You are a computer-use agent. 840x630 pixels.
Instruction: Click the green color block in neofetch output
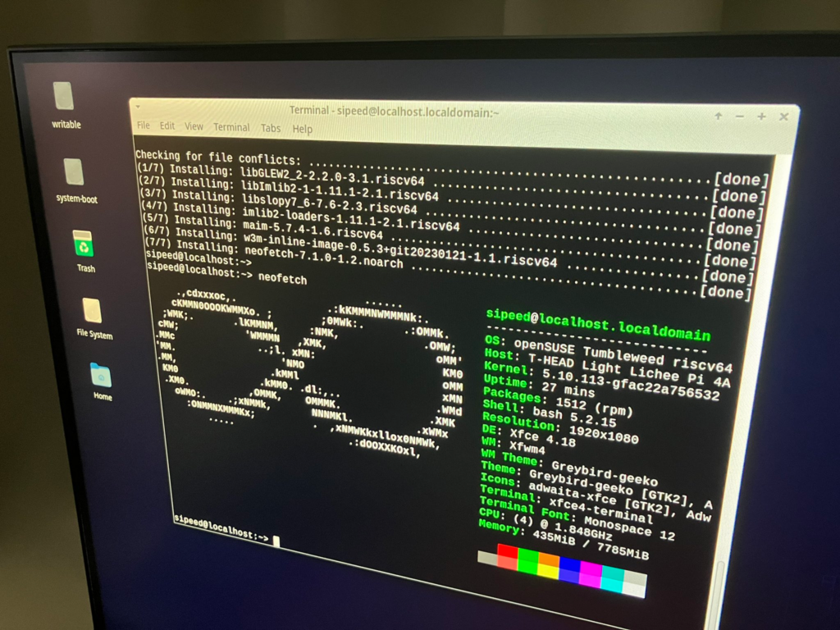coord(528,560)
